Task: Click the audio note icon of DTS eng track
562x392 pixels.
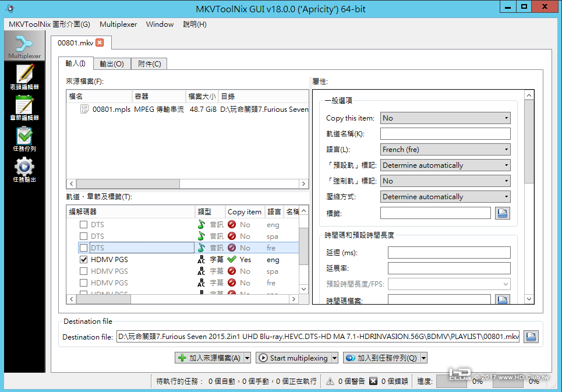Action: point(202,225)
